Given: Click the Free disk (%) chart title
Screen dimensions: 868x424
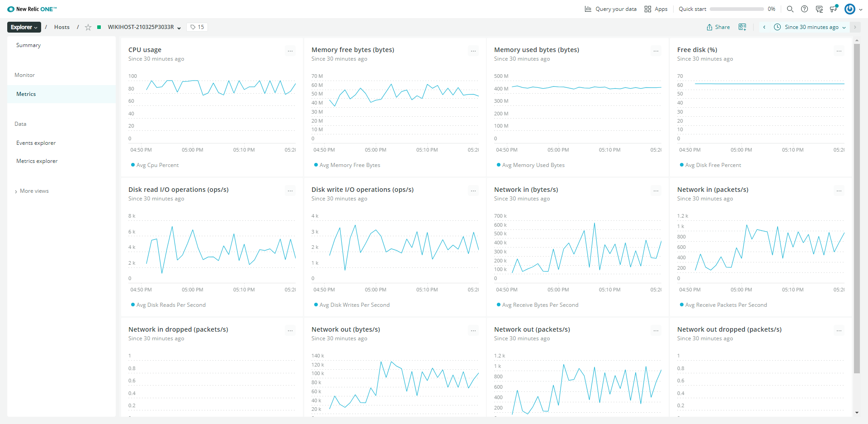Looking at the screenshot, I should [697, 50].
